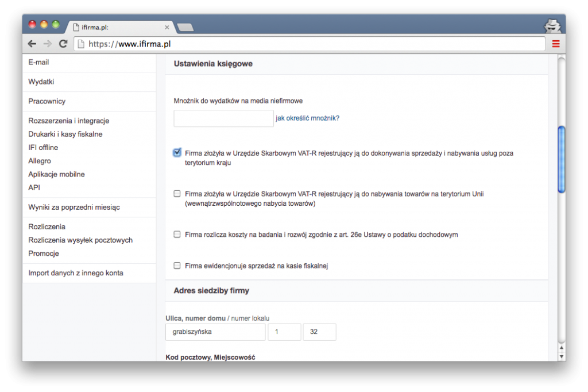Viewport: 588px width, 392px height.
Task: Go back with the browser back arrow
Action: pyautogui.click(x=32, y=44)
